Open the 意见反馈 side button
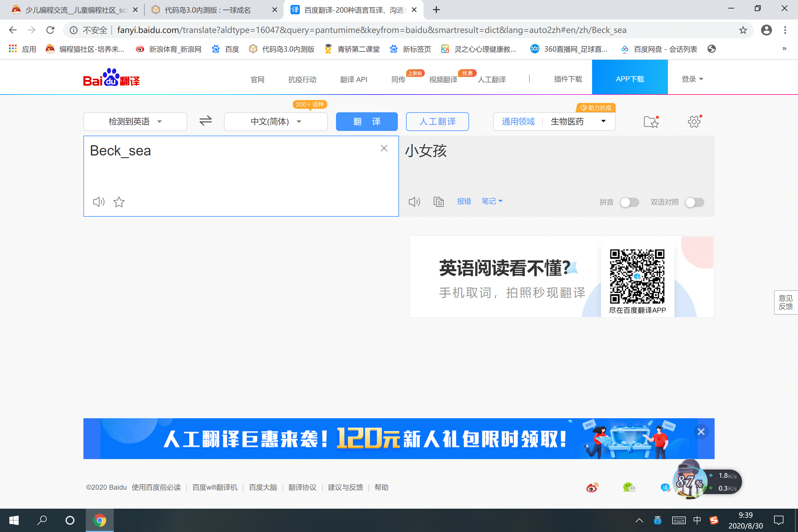798x532 pixels. coord(786,302)
